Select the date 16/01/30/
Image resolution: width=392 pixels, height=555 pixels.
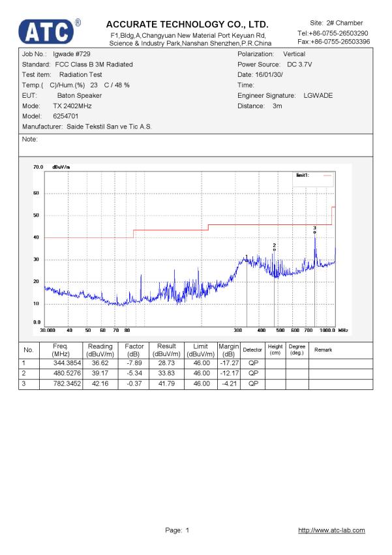269,75
